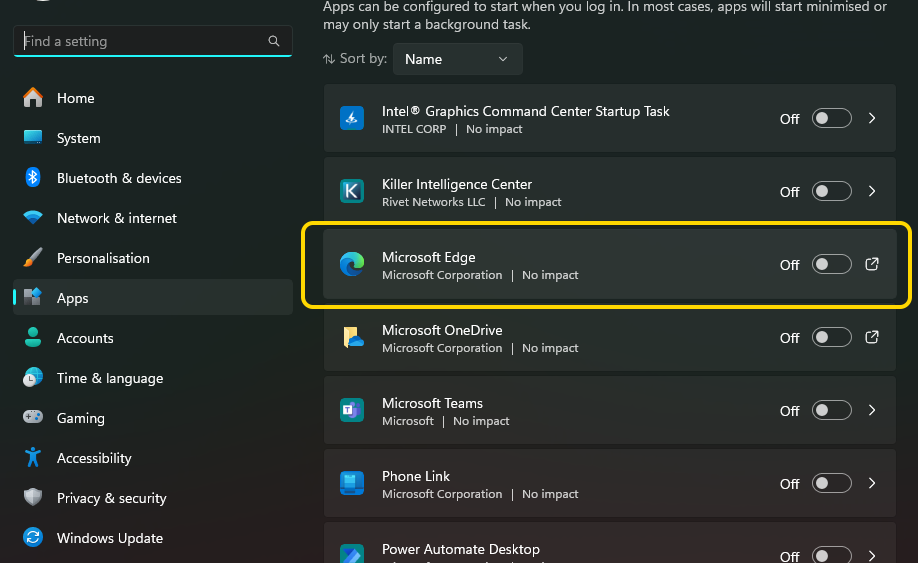Click the Apps sidebar icon

pos(33,297)
